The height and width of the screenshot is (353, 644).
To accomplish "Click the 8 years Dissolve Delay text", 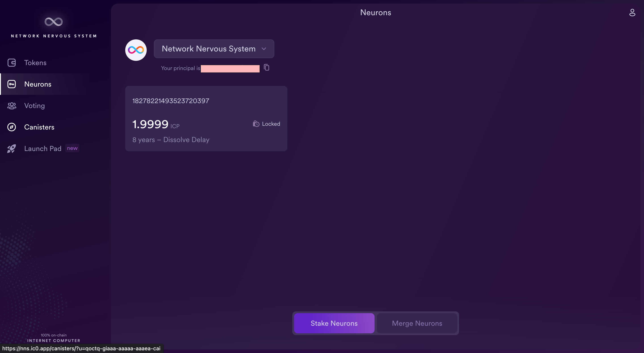I will 171,140.
